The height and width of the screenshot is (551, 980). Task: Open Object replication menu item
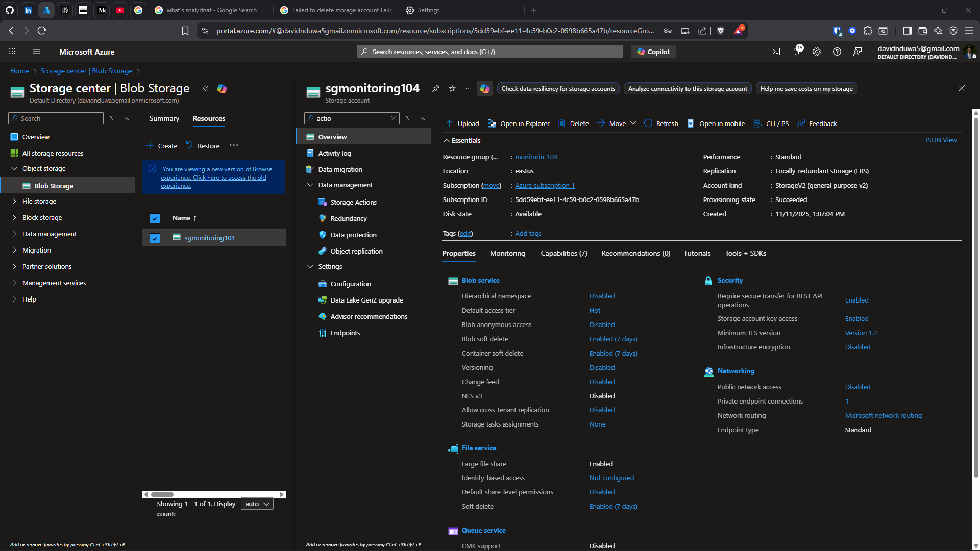[x=356, y=251]
